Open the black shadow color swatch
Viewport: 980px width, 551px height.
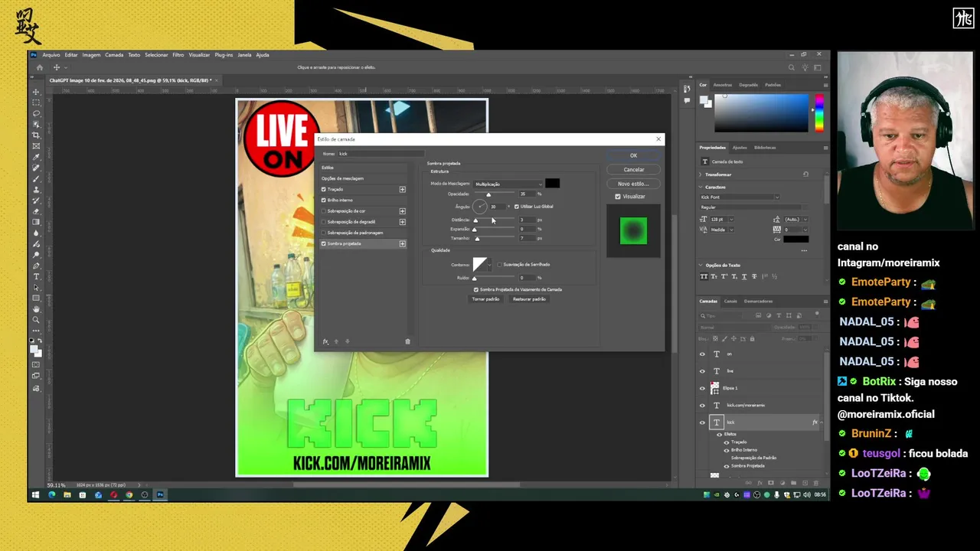pos(552,184)
